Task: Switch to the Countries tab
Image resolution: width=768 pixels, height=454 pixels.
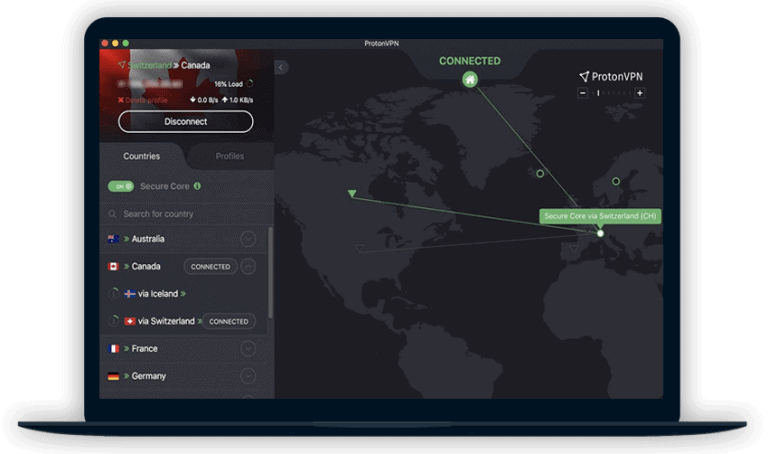Action: coord(142,156)
